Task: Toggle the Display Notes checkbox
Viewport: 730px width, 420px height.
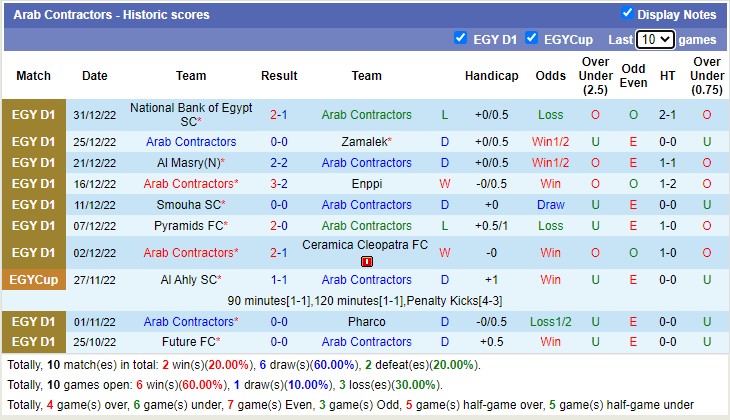Action: 627,14
